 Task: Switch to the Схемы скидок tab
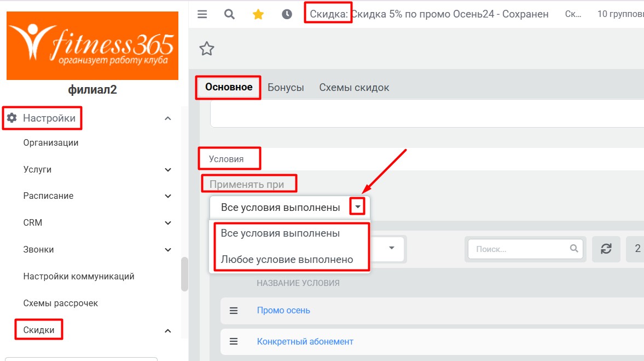pos(354,88)
